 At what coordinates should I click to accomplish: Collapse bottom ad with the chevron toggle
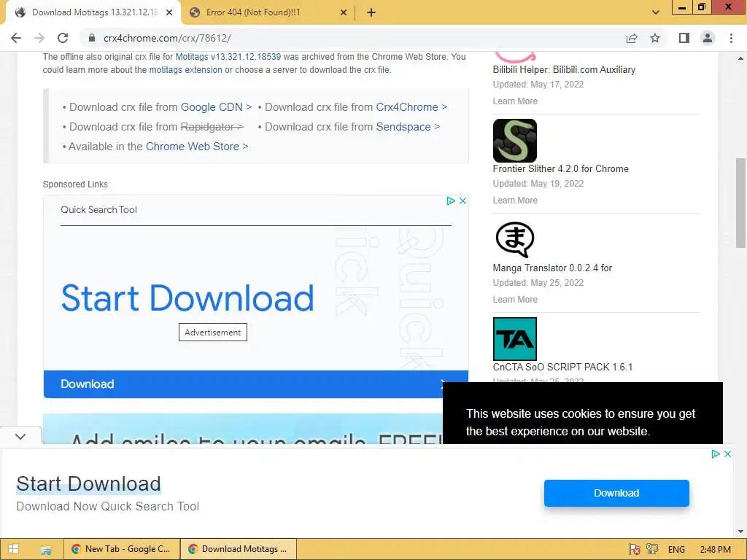20,437
